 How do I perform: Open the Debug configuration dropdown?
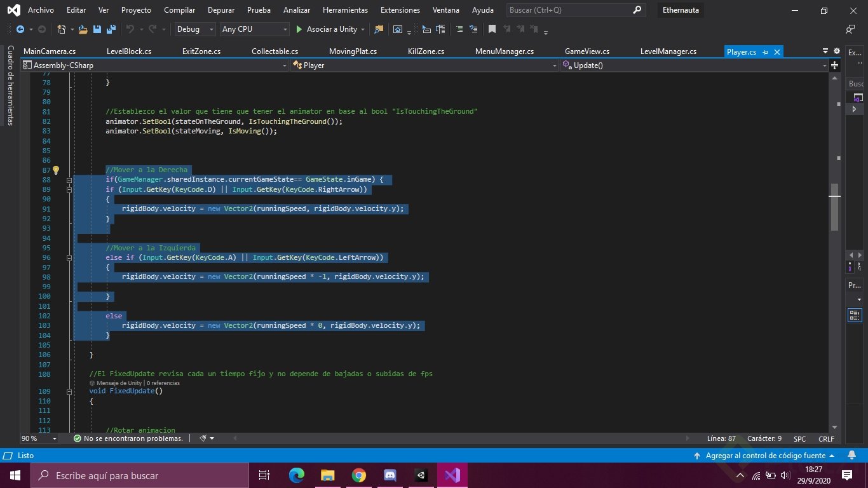pos(195,29)
